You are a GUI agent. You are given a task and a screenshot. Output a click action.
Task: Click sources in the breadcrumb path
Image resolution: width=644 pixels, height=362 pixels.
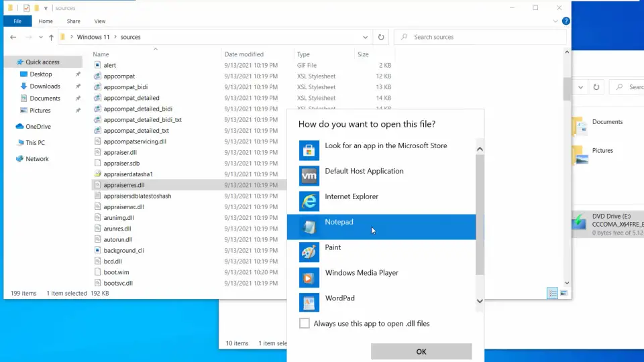tap(131, 37)
